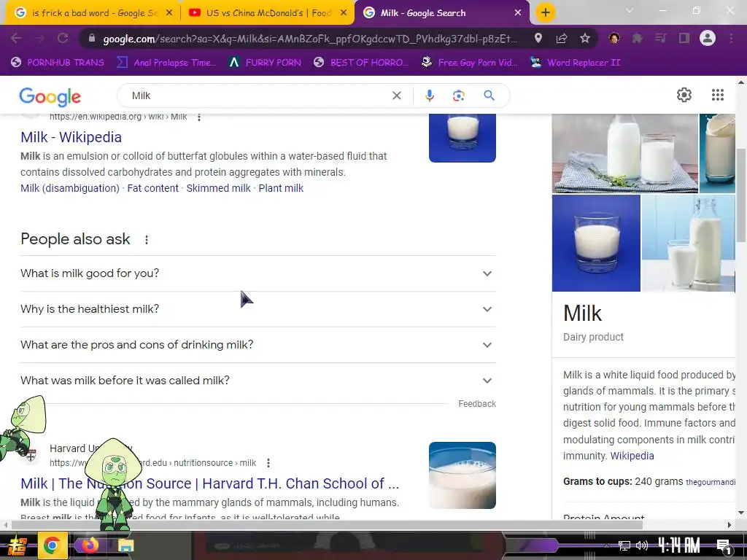
Task: Open options menu next to People also ask
Action: click(x=147, y=239)
